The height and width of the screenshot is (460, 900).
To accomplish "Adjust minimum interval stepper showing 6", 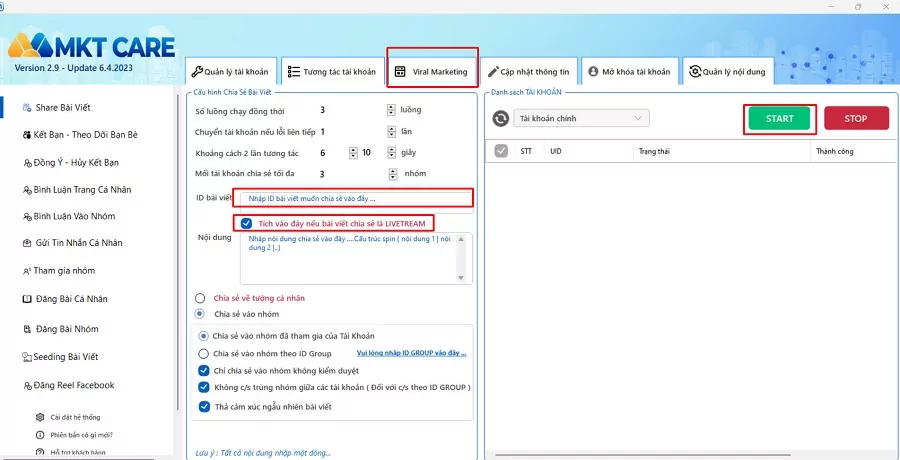I will pos(354,153).
